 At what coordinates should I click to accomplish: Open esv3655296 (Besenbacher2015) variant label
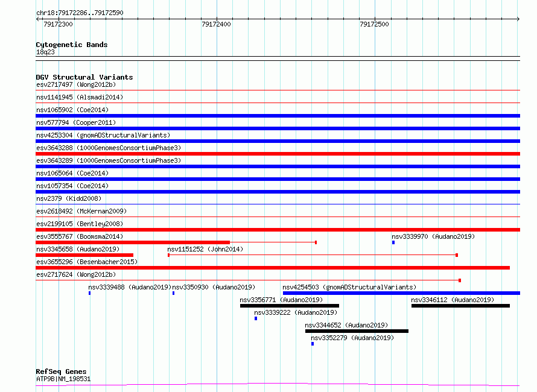[87, 262]
